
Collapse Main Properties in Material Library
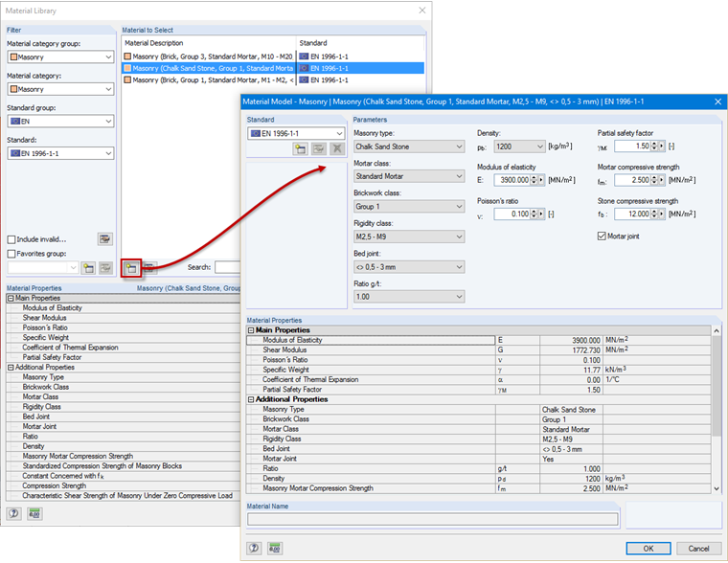[11, 298]
